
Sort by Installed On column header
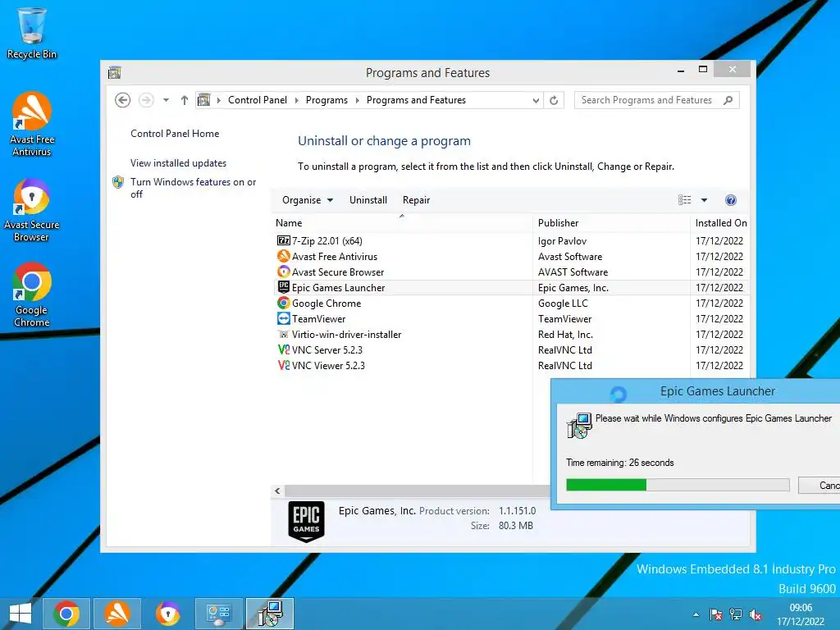point(720,223)
